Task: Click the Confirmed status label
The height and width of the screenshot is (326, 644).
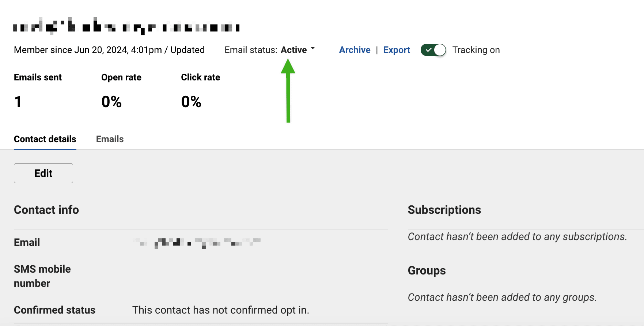Action: (54, 310)
